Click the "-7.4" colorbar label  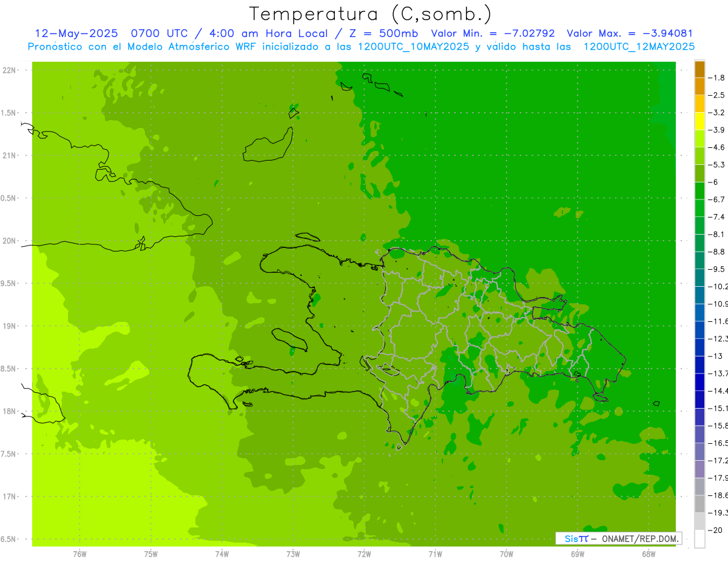[717, 217]
